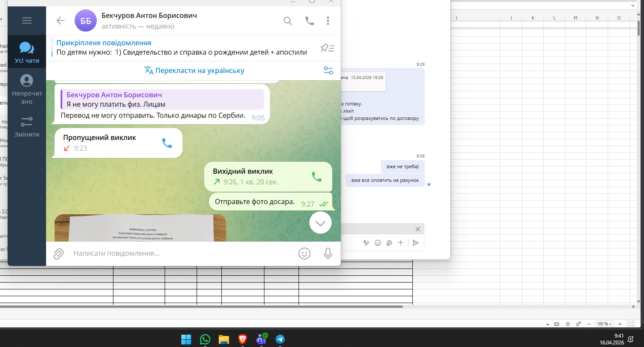
Task: Open the keyboard icon in the spreadsheet status bar
Action: 557,324
